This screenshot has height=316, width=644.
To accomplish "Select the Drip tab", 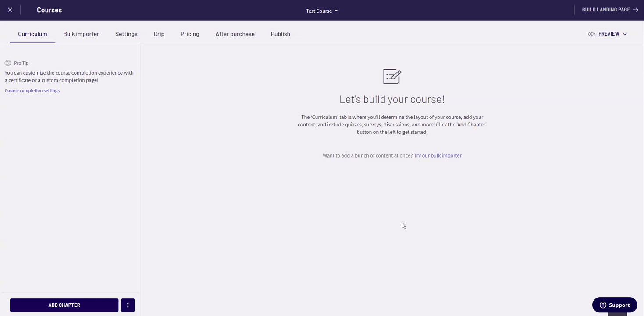I will coord(159,34).
